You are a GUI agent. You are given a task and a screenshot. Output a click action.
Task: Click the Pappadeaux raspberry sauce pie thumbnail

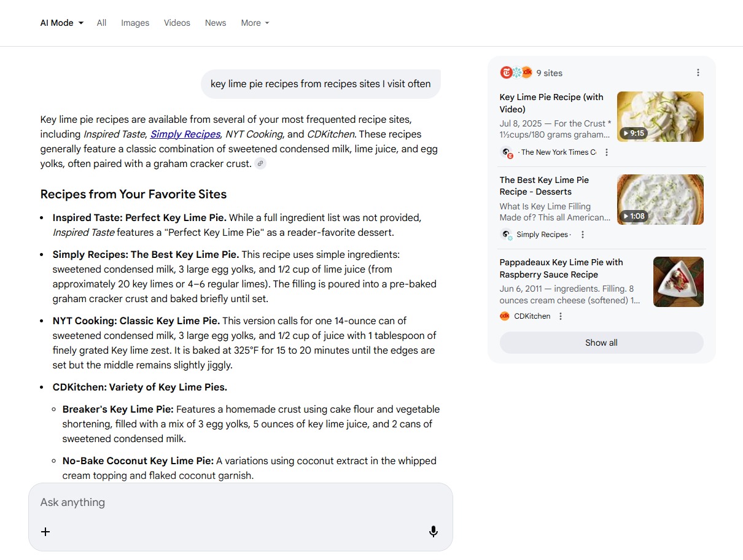(679, 281)
